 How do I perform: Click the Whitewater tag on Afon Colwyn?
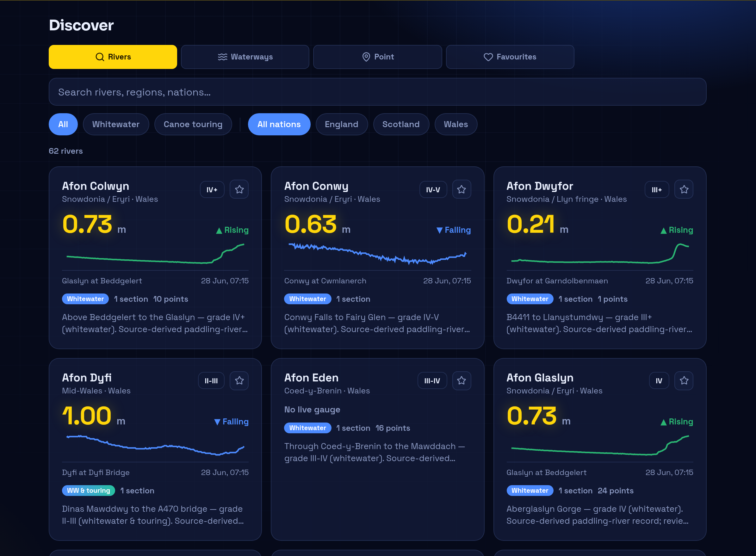85,299
